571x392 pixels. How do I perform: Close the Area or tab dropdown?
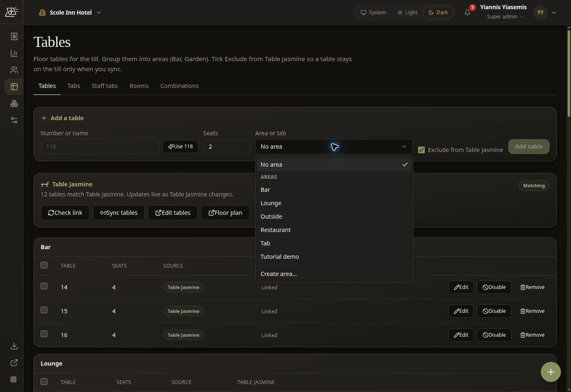(x=334, y=147)
